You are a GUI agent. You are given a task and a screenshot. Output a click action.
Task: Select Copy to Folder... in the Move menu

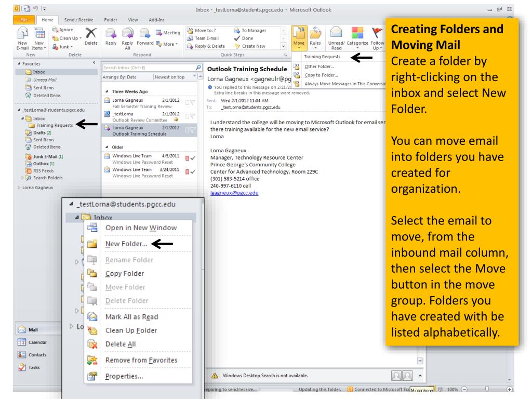point(321,75)
